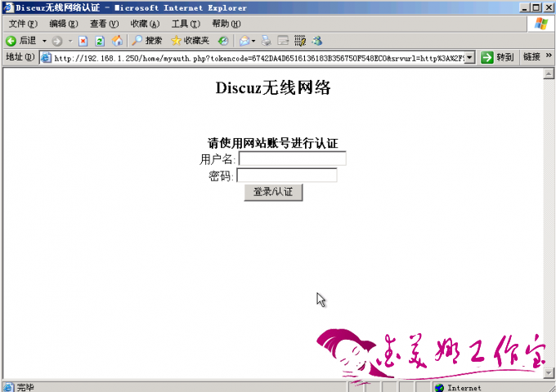Expand the Back button history dropdown arrow
556x392 pixels.
(44, 40)
